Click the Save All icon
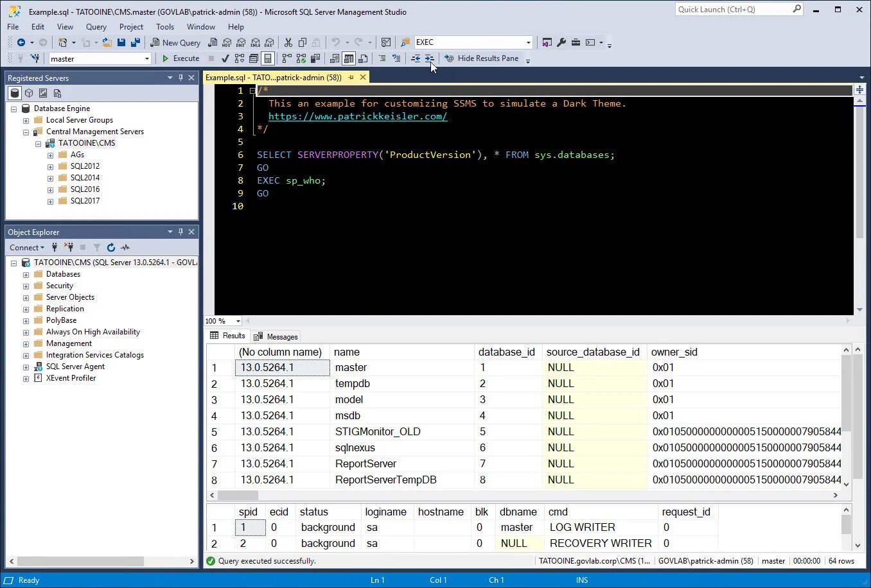The height and width of the screenshot is (588, 871). coord(136,42)
